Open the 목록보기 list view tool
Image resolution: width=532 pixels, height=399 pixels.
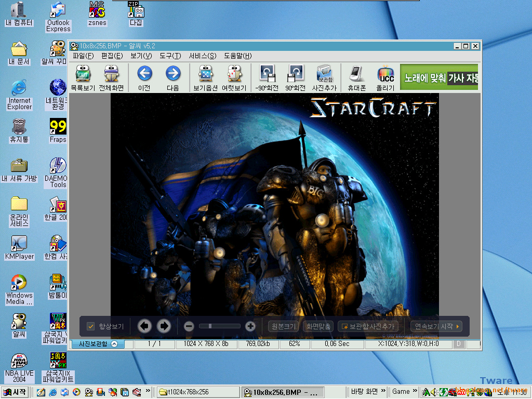(83, 78)
